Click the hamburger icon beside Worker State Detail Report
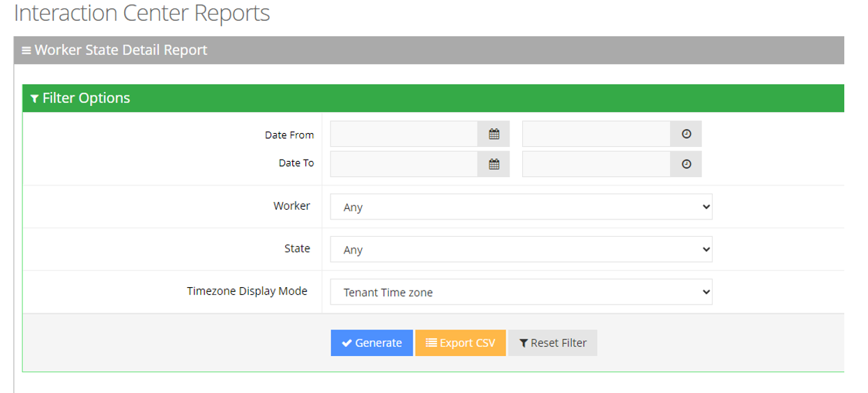 point(26,51)
